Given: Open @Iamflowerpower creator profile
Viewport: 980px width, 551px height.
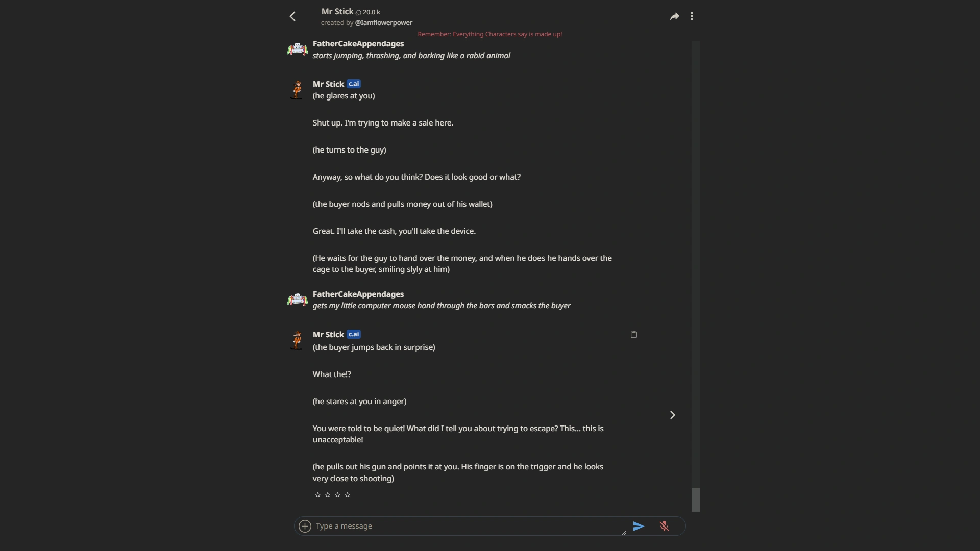Looking at the screenshot, I should point(384,23).
